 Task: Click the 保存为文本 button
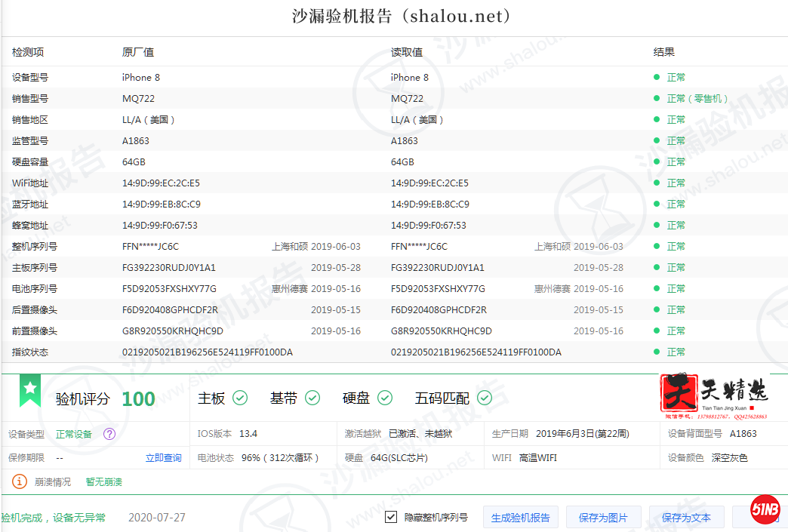686,518
